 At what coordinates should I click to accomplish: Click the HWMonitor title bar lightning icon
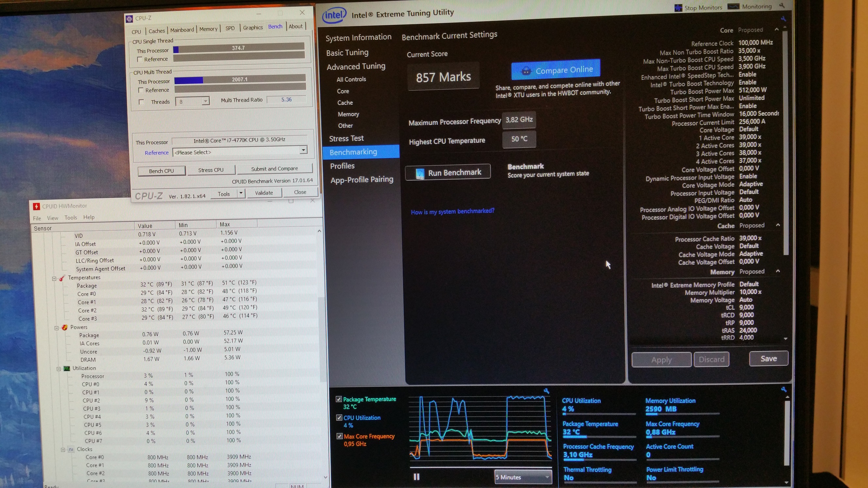point(36,206)
